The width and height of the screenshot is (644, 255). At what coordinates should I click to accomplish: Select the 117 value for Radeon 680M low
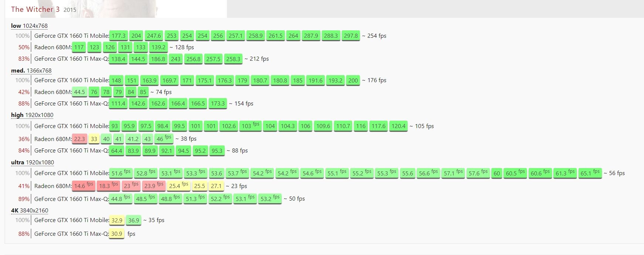(x=79, y=47)
